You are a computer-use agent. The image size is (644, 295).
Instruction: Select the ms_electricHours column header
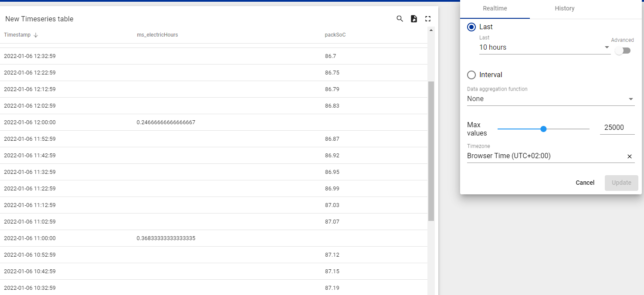[x=157, y=35]
